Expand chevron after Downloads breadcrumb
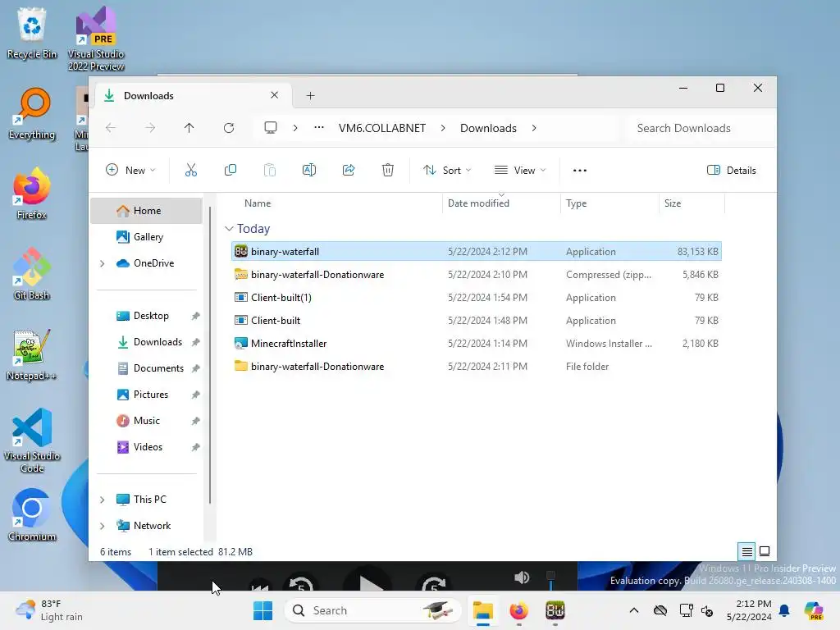The height and width of the screenshot is (630, 840). [x=534, y=128]
